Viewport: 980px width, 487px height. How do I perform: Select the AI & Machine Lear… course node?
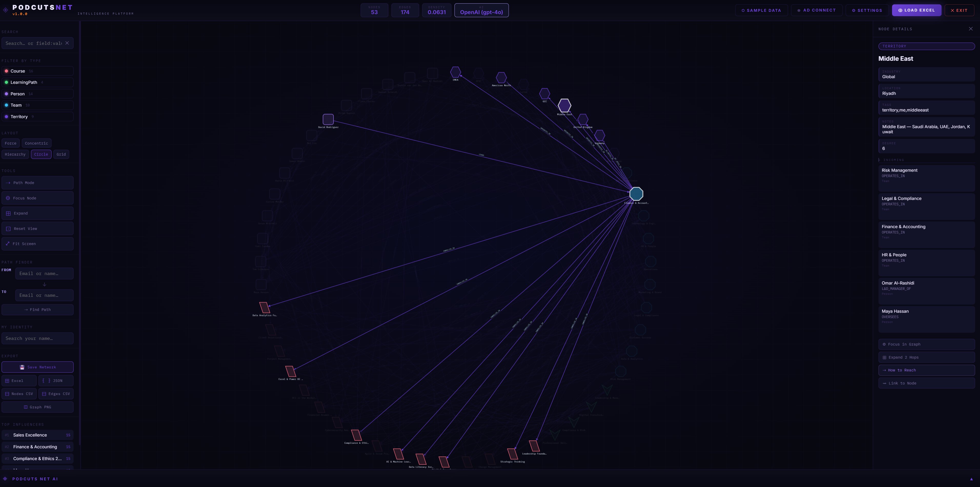(398, 454)
